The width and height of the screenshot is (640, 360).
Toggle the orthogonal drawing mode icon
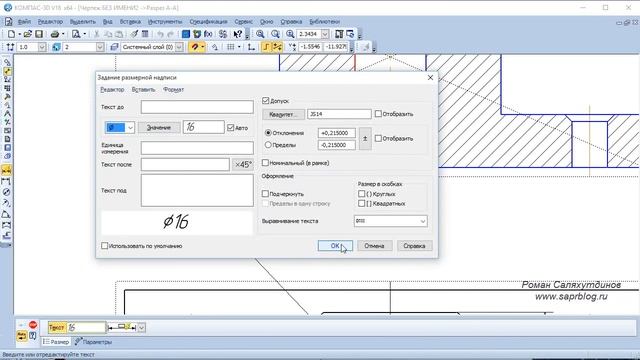pos(266,47)
